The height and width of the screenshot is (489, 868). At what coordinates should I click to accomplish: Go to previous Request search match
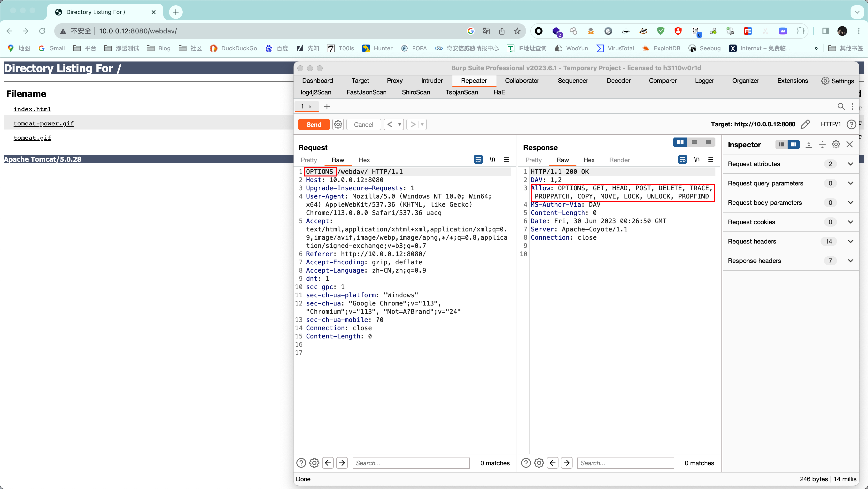tap(328, 463)
